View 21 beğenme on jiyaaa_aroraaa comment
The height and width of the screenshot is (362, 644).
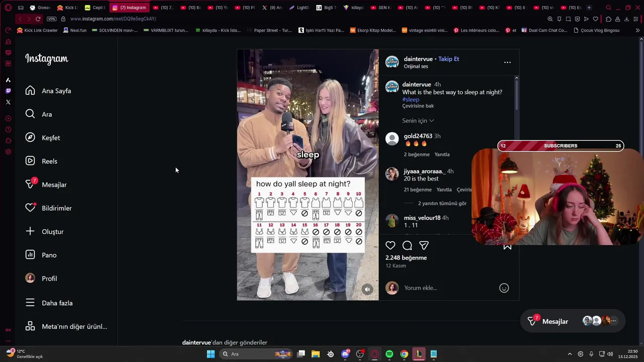point(418,190)
